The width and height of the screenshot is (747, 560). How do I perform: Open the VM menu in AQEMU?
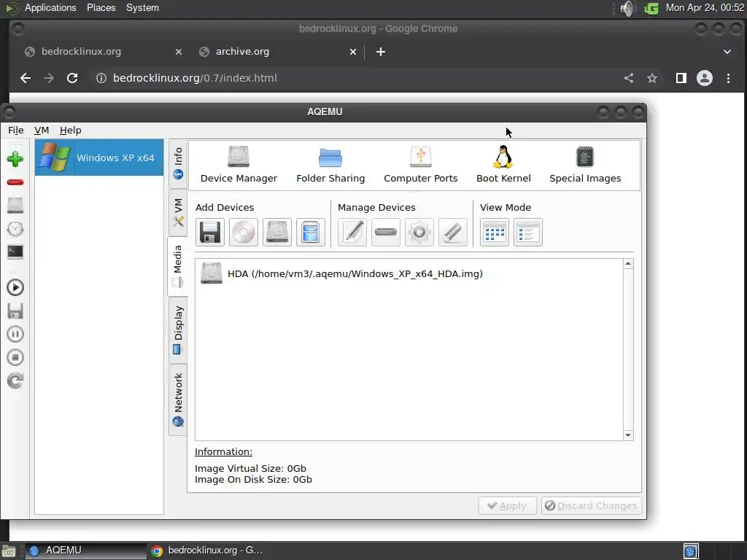click(42, 130)
